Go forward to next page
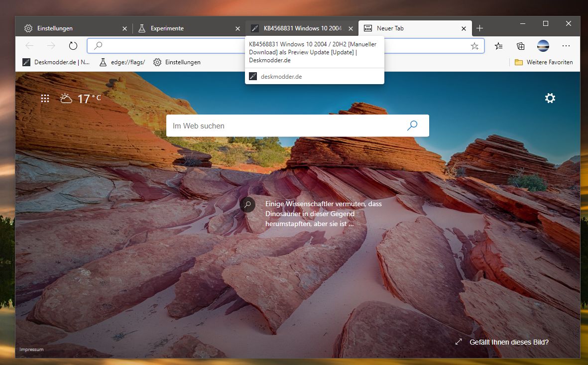This screenshot has height=365, width=588. pos(51,46)
